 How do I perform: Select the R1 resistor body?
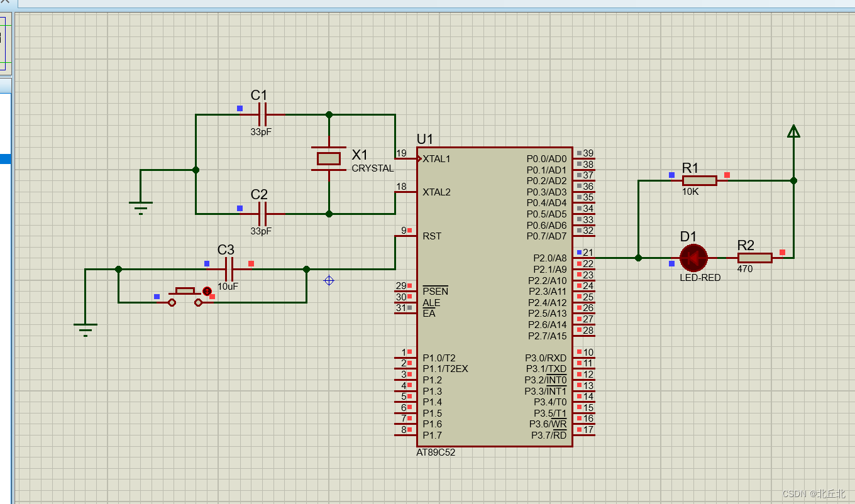[699, 181]
